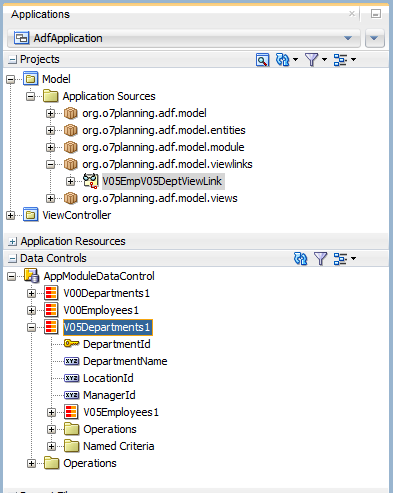Close the Applications panel tab
The height and width of the screenshot is (493, 393).
pyautogui.click(x=352, y=14)
